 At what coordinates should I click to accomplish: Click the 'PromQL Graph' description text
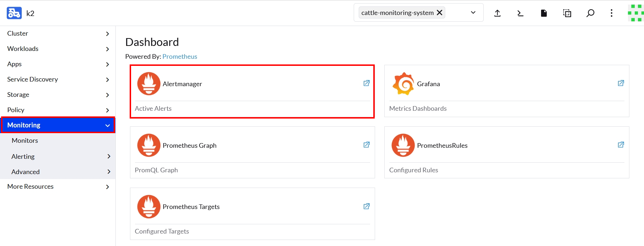click(x=156, y=170)
